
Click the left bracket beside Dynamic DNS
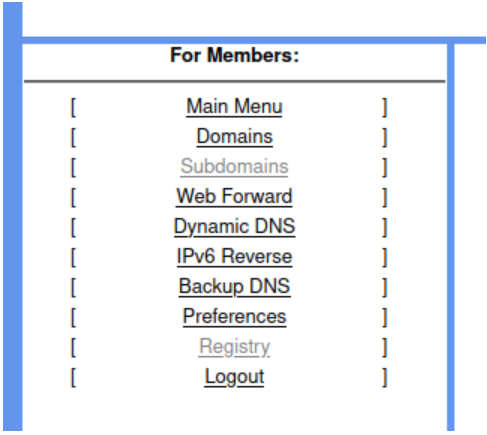click(73, 227)
